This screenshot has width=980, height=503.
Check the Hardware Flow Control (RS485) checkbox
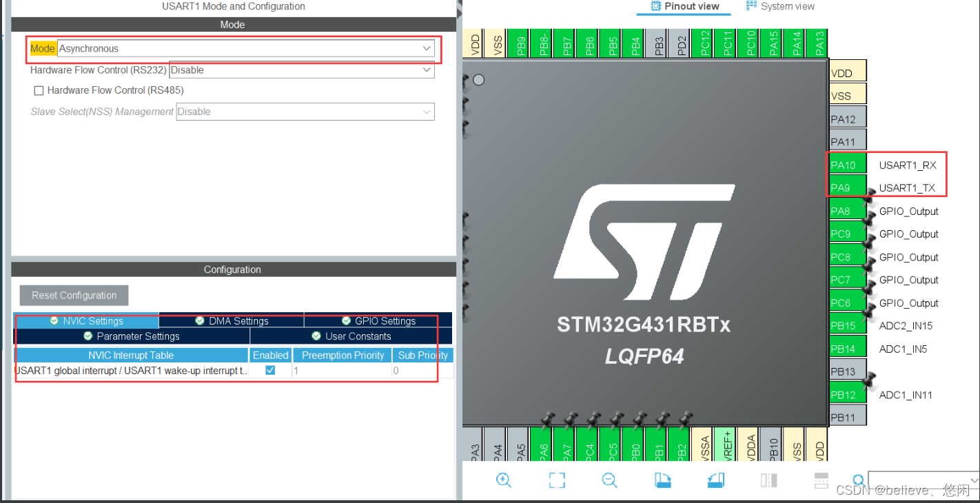click(x=39, y=90)
